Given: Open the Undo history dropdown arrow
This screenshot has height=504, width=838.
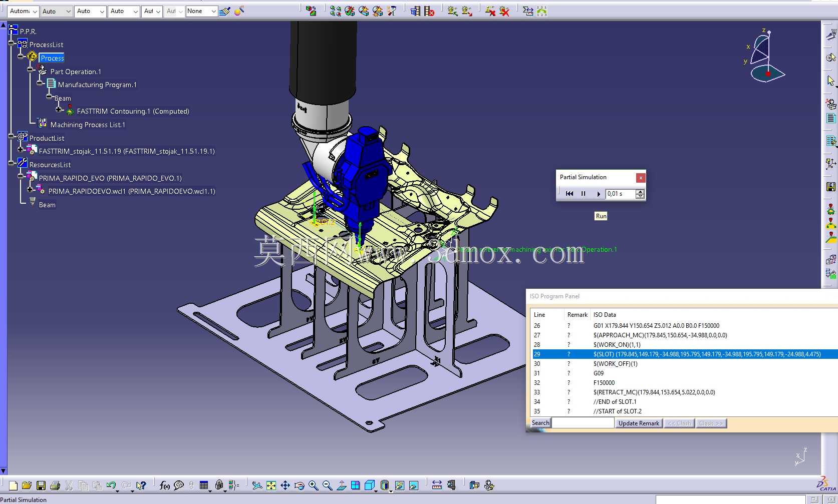Looking at the screenshot, I should [117, 490].
